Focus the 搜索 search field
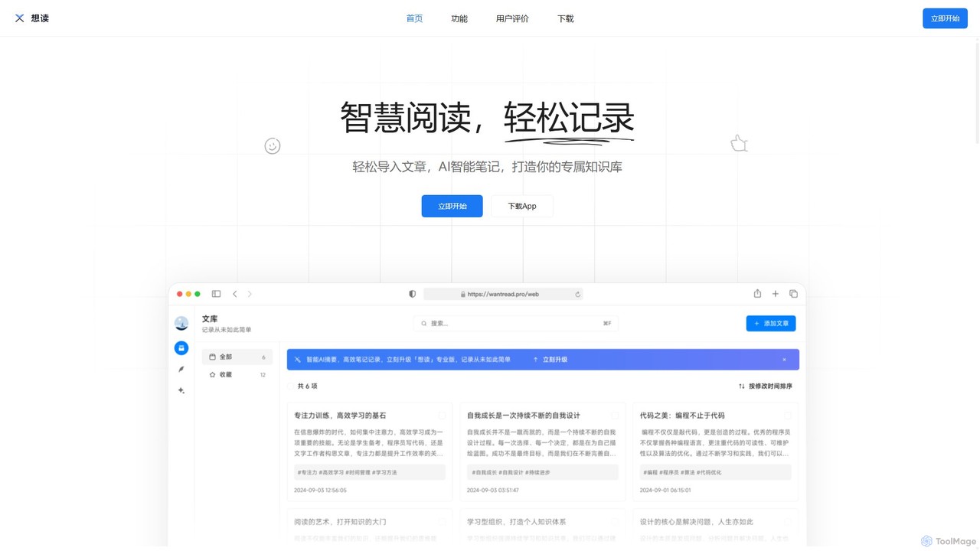980x551 pixels. [515, 324]
